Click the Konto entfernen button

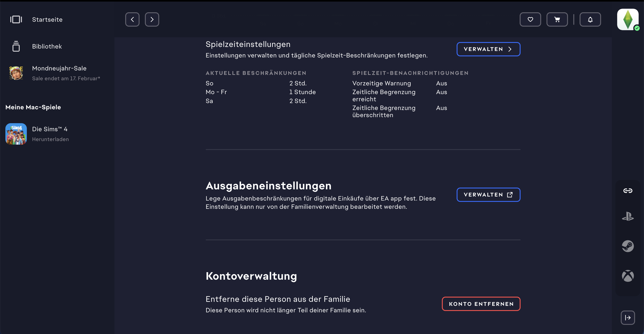coord(481,304)
